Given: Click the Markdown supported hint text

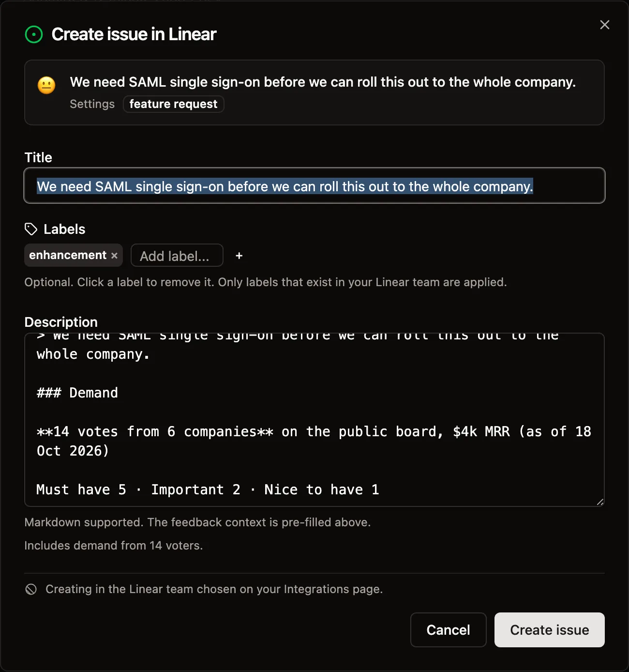Looking at the screenshot, I should 197,522.
